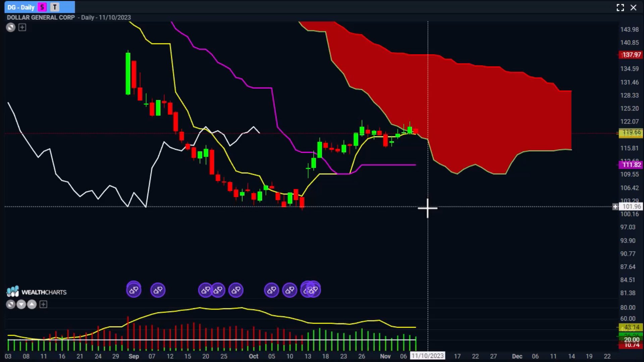The width and height of the screenshot is (644, 362).
Task: Click the 109.55 price axis label
Action: [x=630, y=174]
